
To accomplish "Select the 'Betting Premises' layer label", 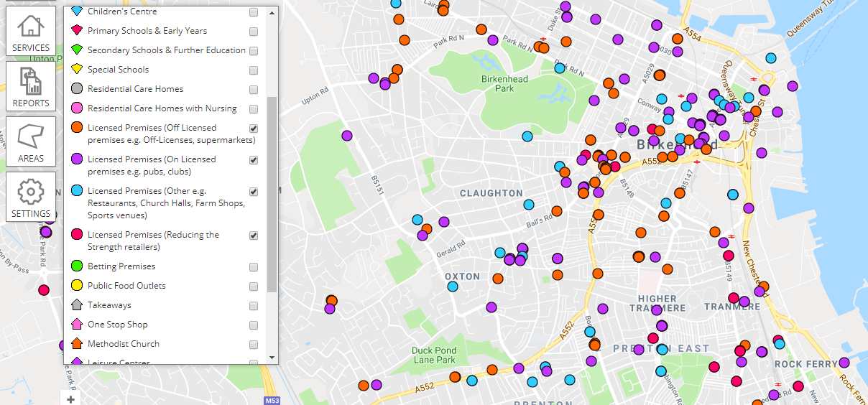I will [121, 266].
